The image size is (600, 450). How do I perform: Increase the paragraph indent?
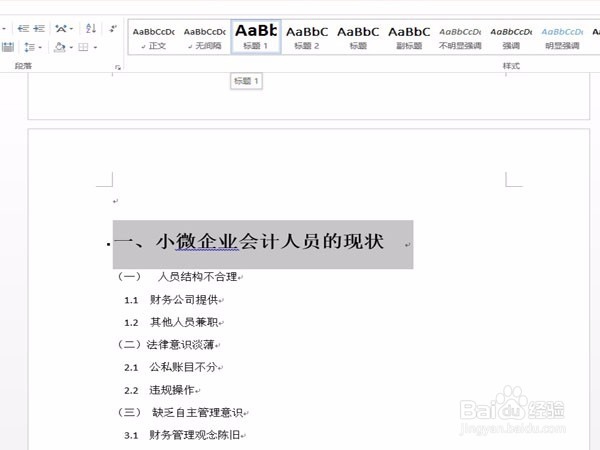(x=39, y=28)
